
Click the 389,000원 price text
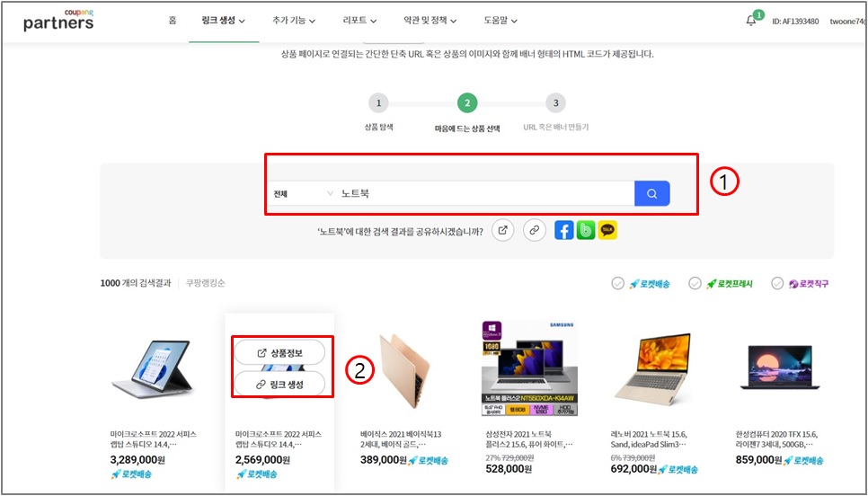(383, 460)
